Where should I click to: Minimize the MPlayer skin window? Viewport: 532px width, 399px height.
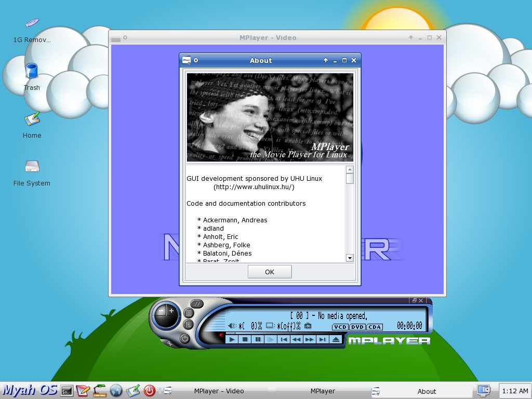point(414,300)
